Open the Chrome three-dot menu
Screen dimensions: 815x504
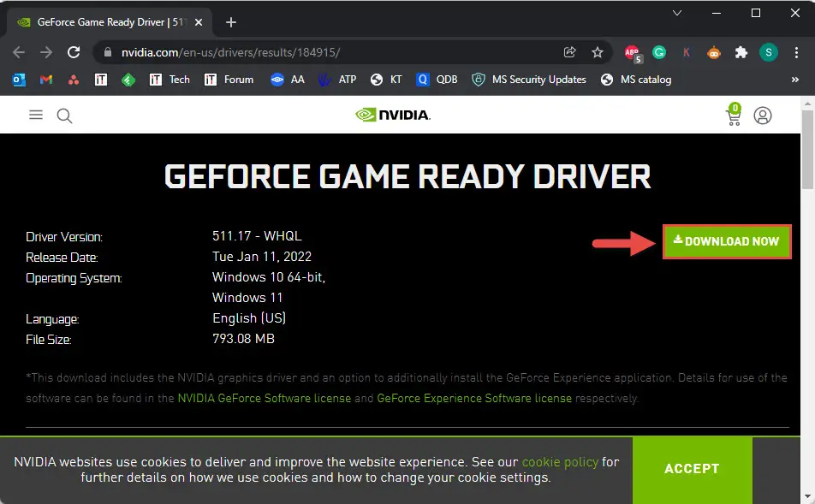[x=796, y=52]
